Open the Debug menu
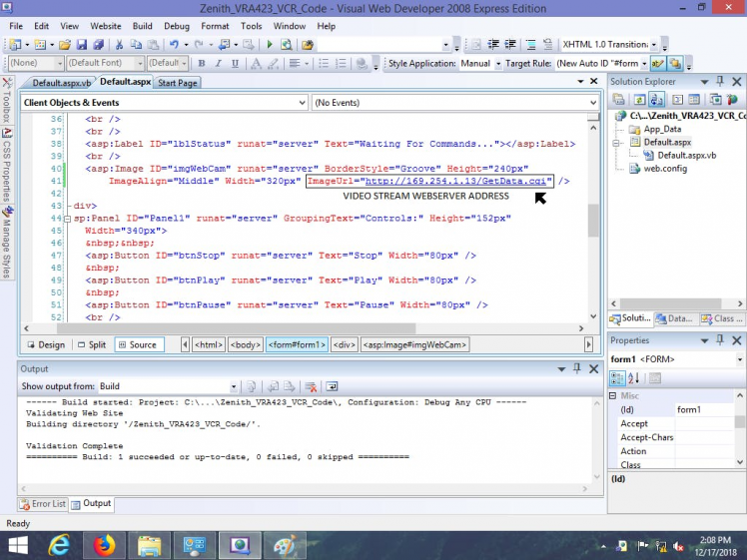Screen dimensions: 747x560 (x=176, y=25)
